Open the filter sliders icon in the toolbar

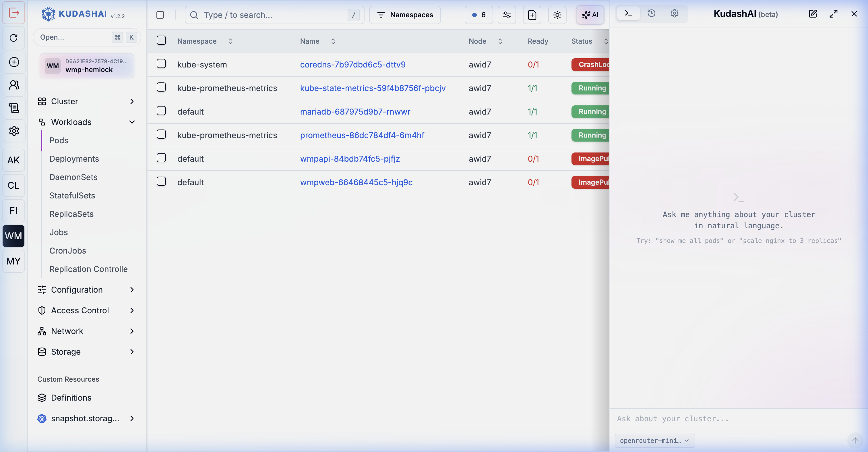coord(507,15)
